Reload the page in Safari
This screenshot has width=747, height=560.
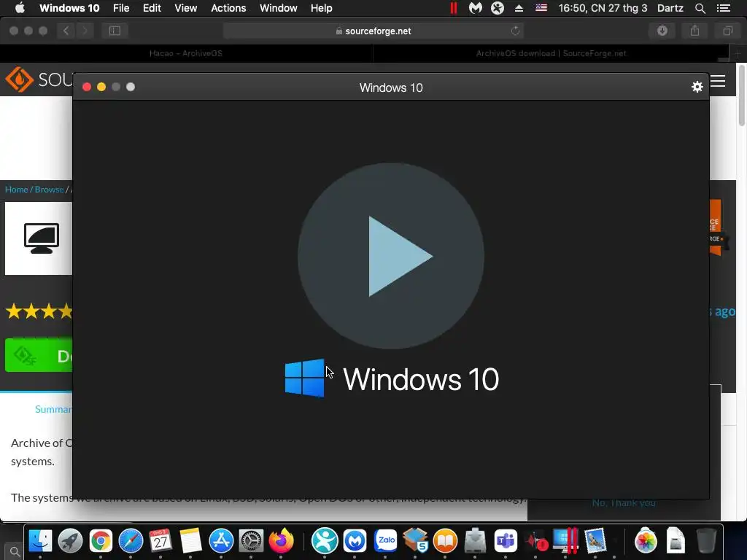(x=515, y=31)
